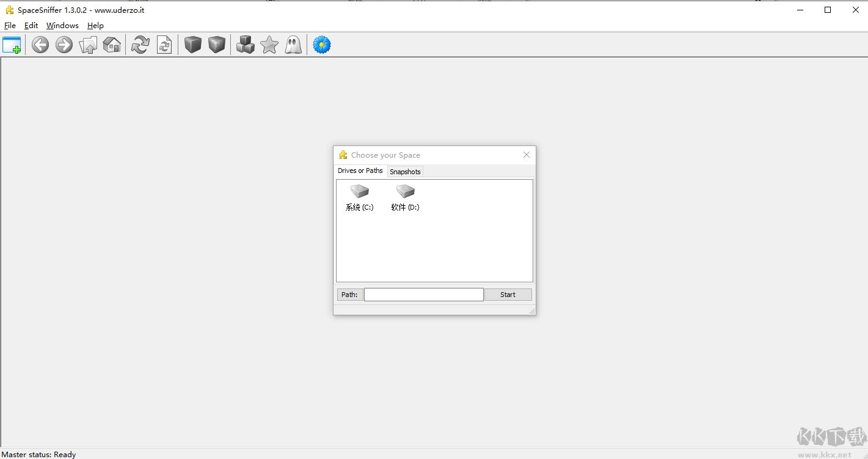
Task: Click the home icon in toolbar
Action: 112,45
